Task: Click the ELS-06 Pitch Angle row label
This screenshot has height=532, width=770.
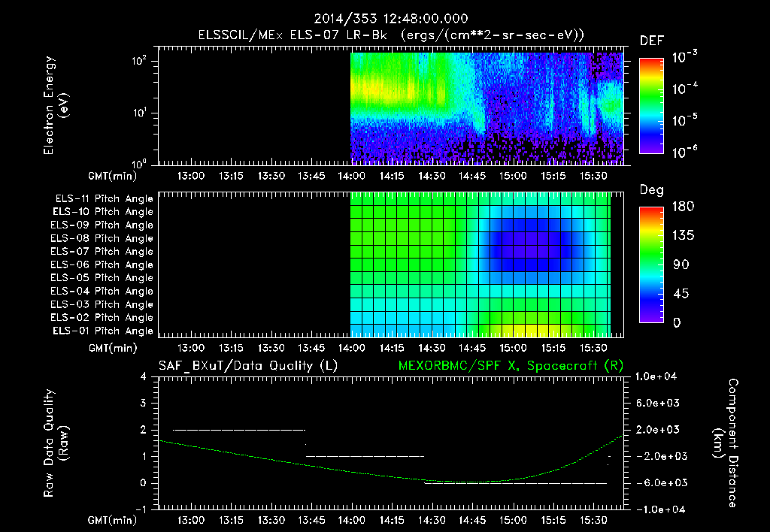Action: coord(102,265)
